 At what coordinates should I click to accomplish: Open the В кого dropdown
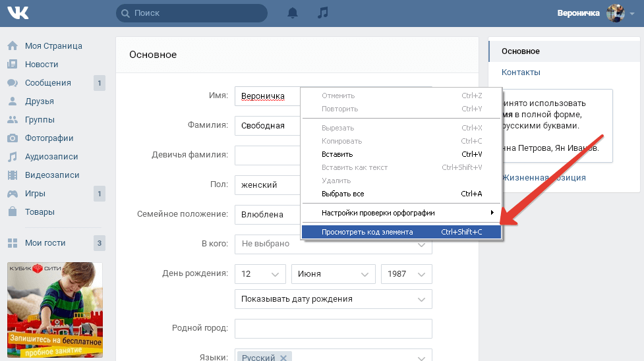click(x=333, y=244)
